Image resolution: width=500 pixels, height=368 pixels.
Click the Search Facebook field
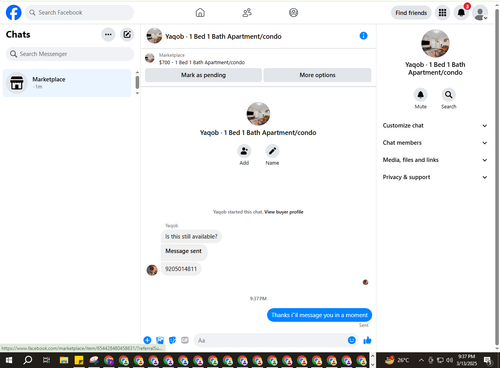[79, 13]
